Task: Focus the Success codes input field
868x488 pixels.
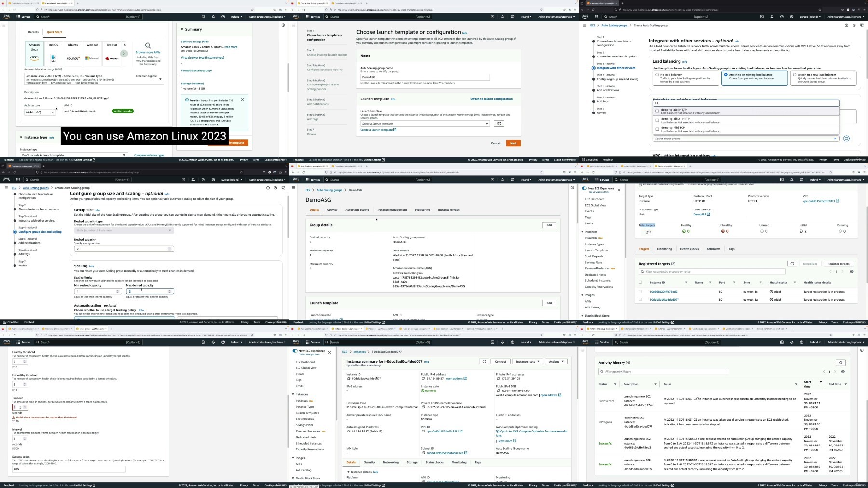Action: click(x=68, y=469)
